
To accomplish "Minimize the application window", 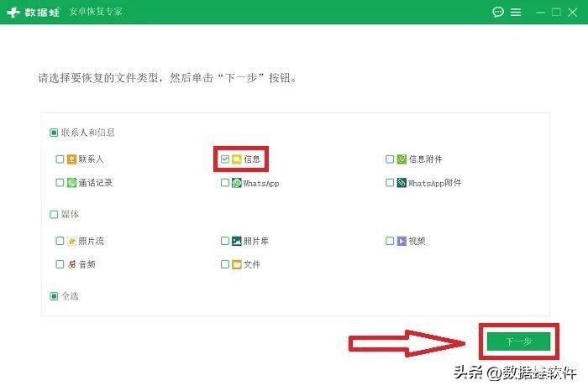I will 540,13.
